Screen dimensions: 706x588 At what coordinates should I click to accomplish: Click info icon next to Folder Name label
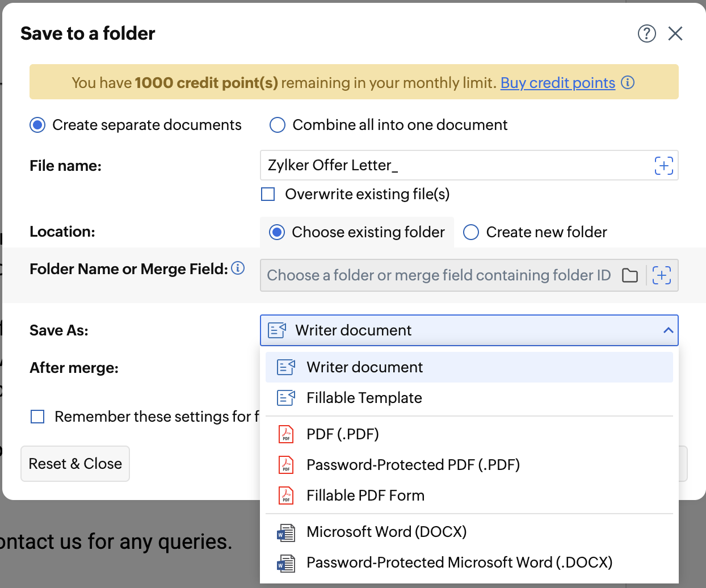[238, 268]
